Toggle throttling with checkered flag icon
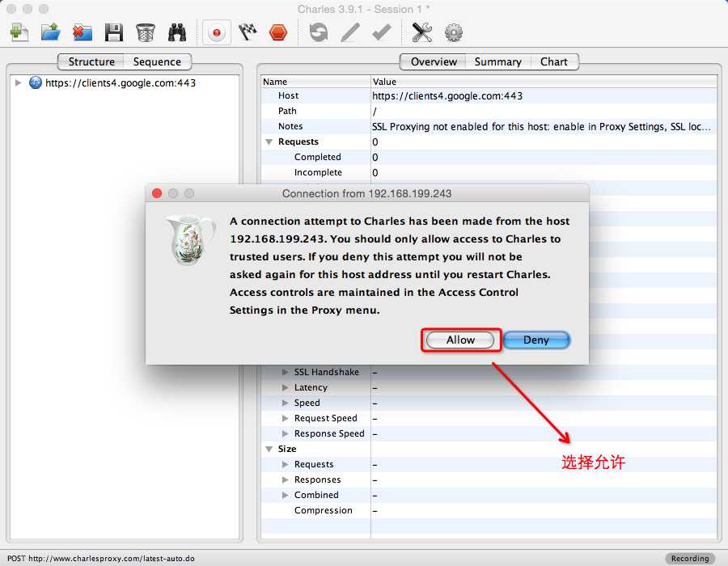The height and width of the screenshot is (566, 728). click(248, 33)
